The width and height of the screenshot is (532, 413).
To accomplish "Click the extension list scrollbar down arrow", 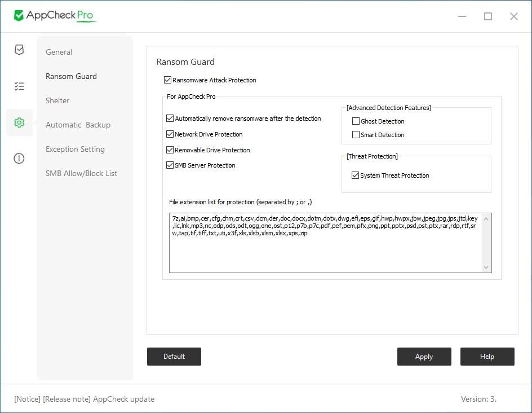I will 486,267.
